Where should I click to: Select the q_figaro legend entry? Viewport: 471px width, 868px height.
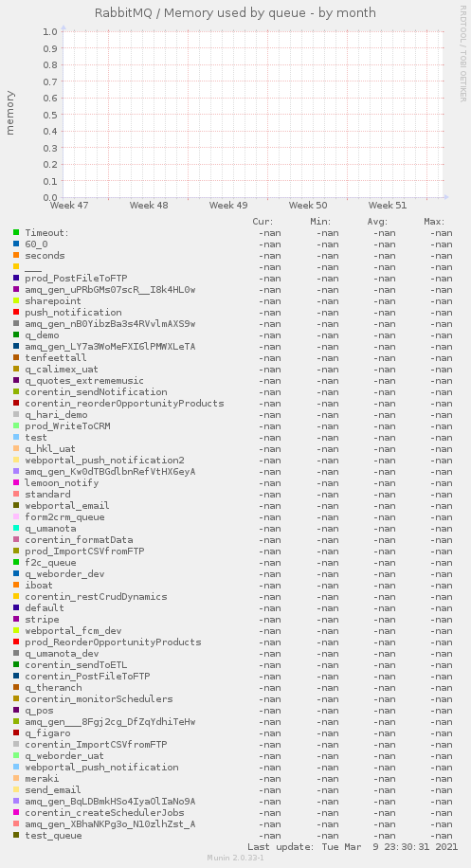[x=47, y=732]
